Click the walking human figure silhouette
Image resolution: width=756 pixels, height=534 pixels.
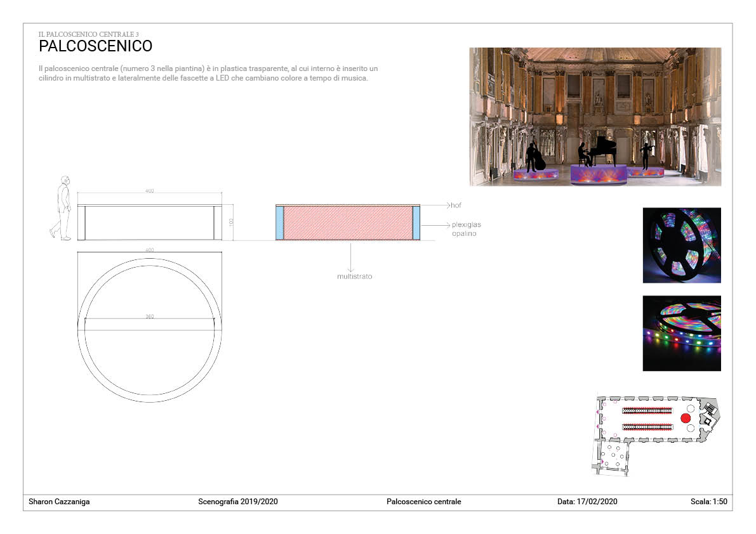pos(63,208)
